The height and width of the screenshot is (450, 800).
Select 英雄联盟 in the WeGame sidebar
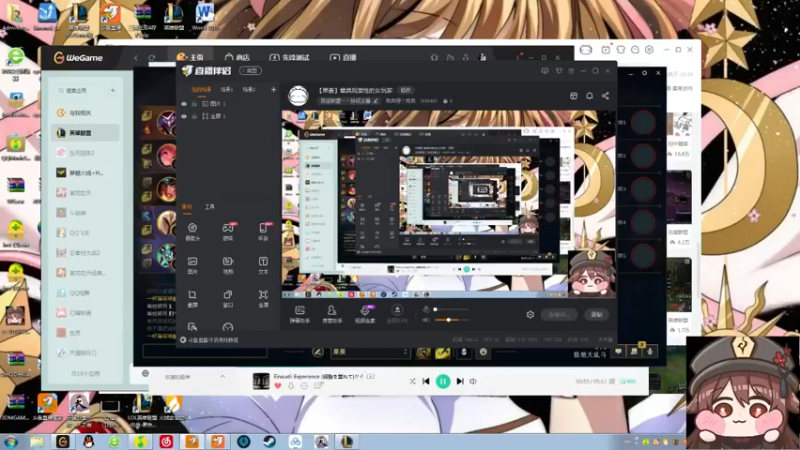[x=85, y=133]
